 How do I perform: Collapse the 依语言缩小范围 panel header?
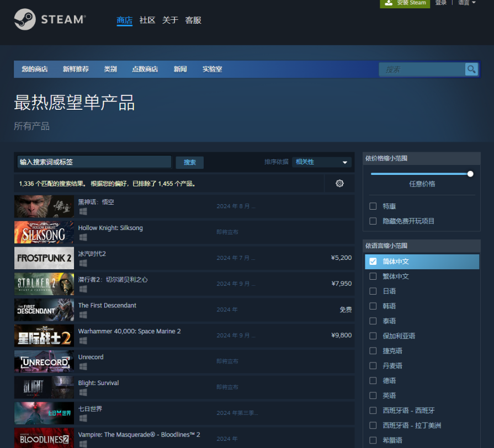point(422,246)
